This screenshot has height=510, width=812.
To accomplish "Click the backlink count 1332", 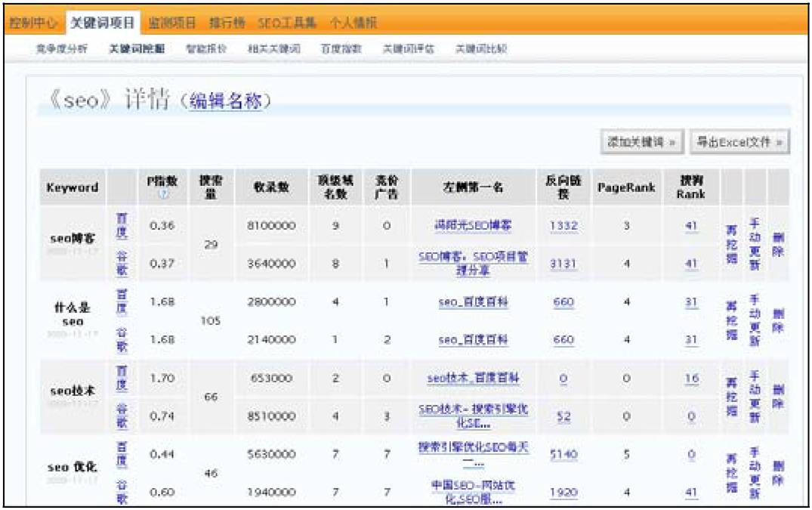I will (x=563, y=226).
